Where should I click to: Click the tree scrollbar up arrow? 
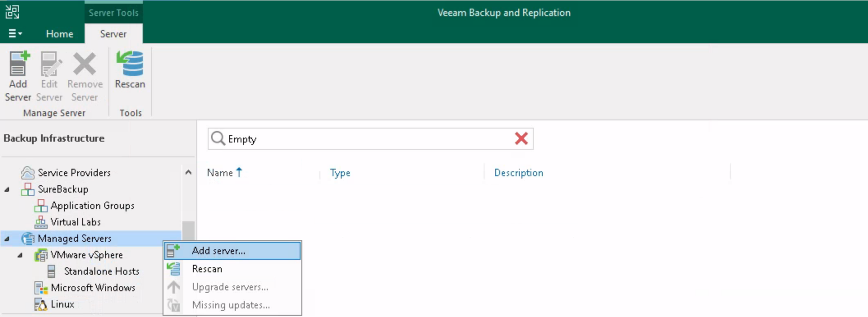click(188, 172)
